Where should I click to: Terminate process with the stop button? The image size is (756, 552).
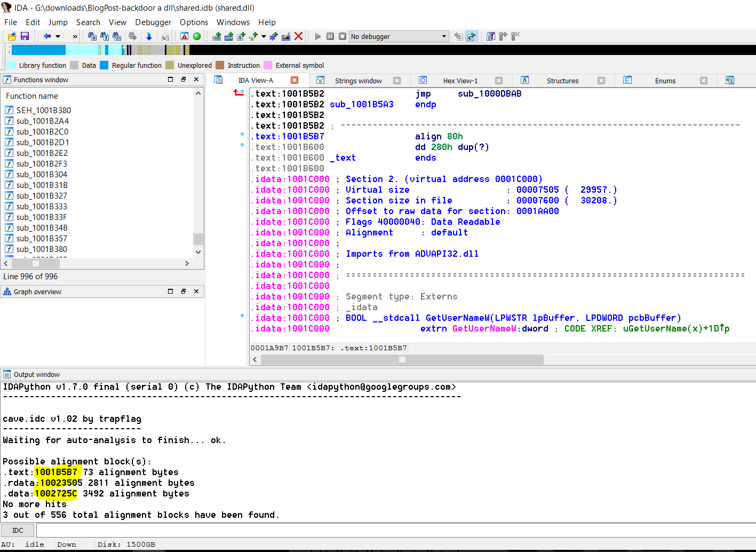(x=343, y=36)
